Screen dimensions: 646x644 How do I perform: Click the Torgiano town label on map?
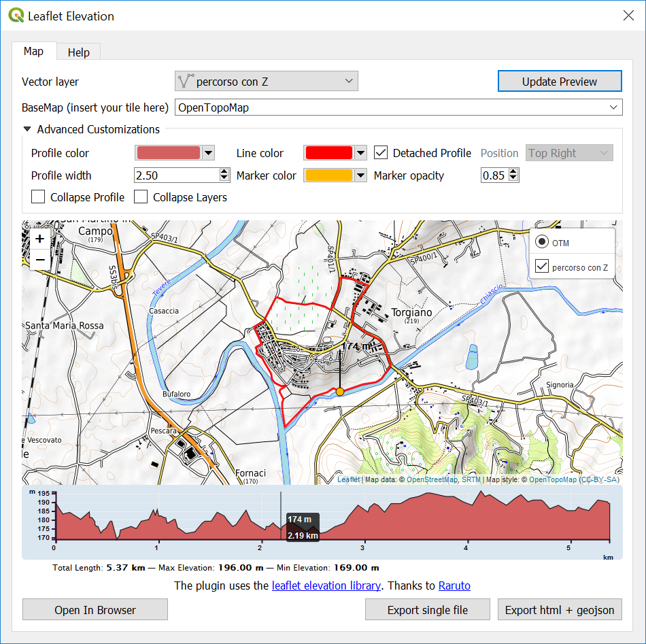click(411, 312)
